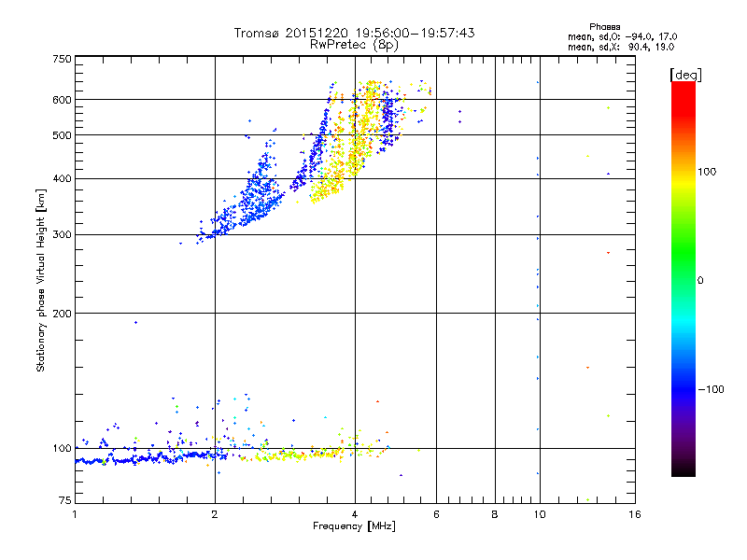Click the x-axis tick label '1'
This screenshot has width=747, height=560.
pos(75,514)
